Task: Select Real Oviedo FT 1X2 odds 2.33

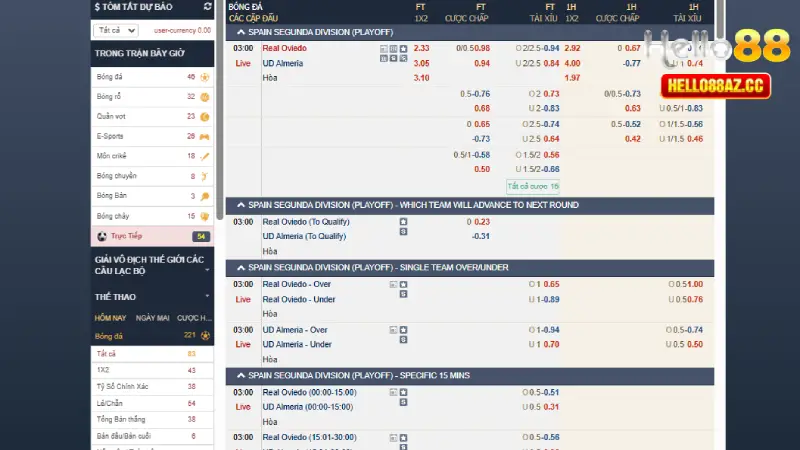Action: coord(421,48)
